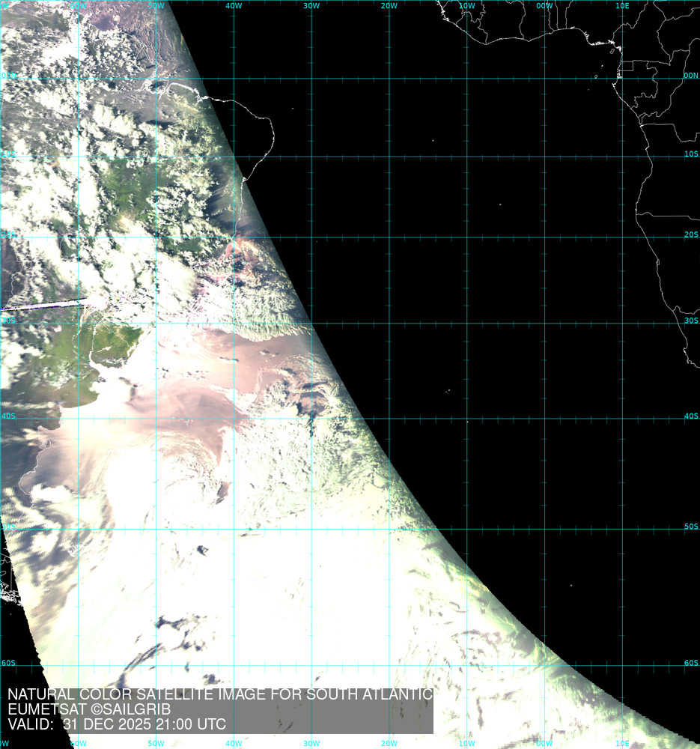Click the 50S latitude label on right edge
The image size is (700, 749).
pos(690,527)
